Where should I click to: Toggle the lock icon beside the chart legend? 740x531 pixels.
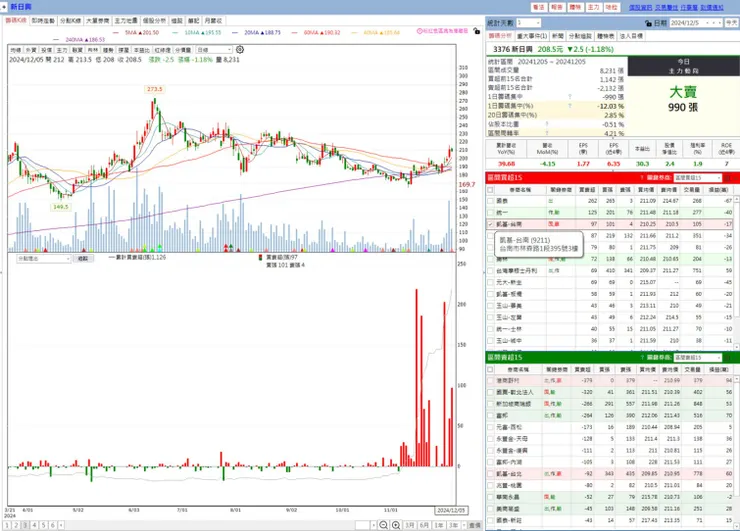tap(477, 31)
